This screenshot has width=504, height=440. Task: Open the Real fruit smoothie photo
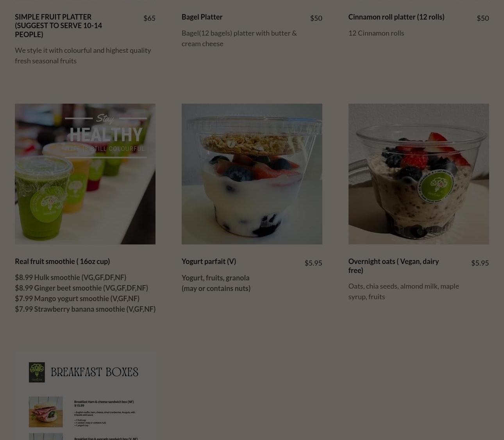tap(85, 174)
